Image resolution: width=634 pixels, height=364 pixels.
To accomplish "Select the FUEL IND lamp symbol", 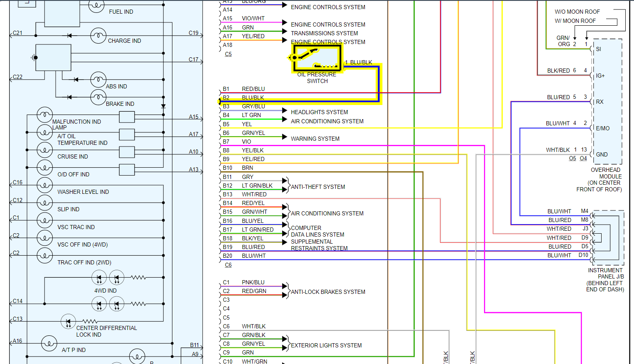I will [96, 5].
